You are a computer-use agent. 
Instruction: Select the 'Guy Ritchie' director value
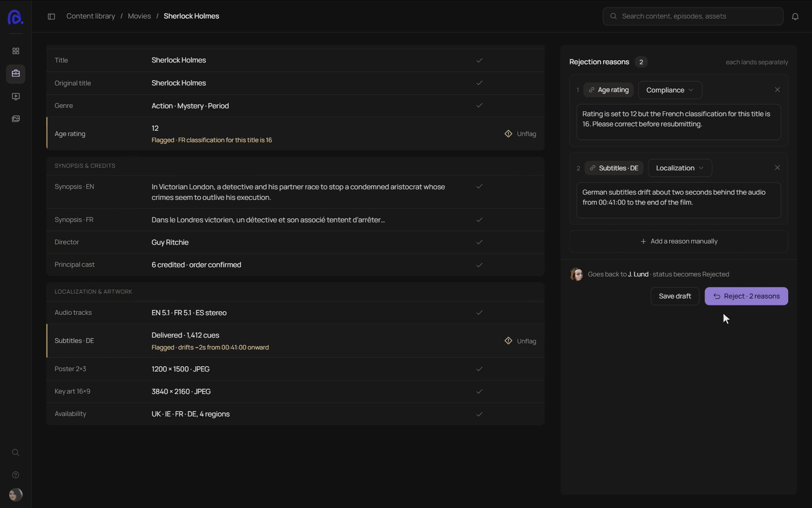click(170, 243)
